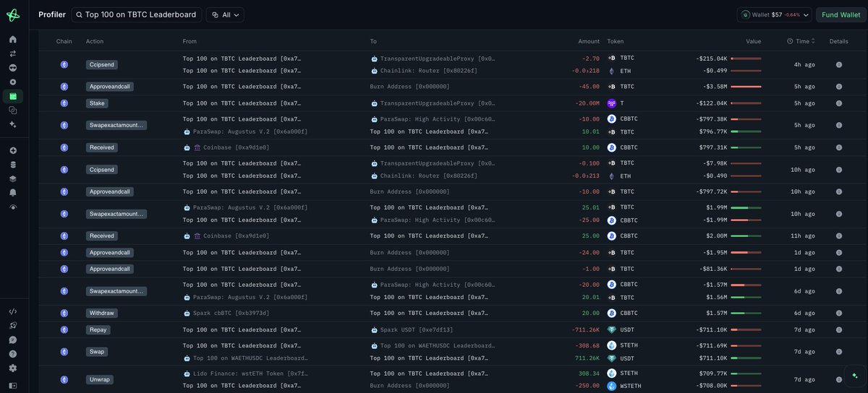Open Top 100 on WAETHUSDC Leaderboard in To column
The image size is (868, 393).
tap(438, 345)
